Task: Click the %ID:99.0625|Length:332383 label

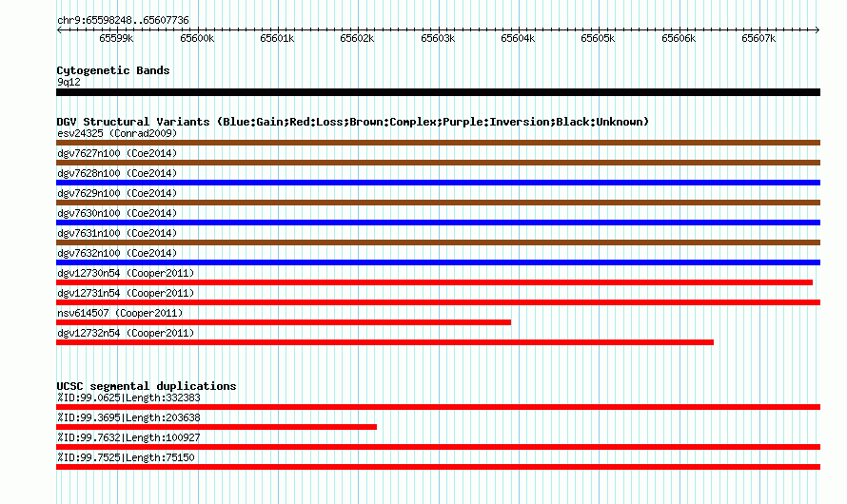Action: pos(128,397)
